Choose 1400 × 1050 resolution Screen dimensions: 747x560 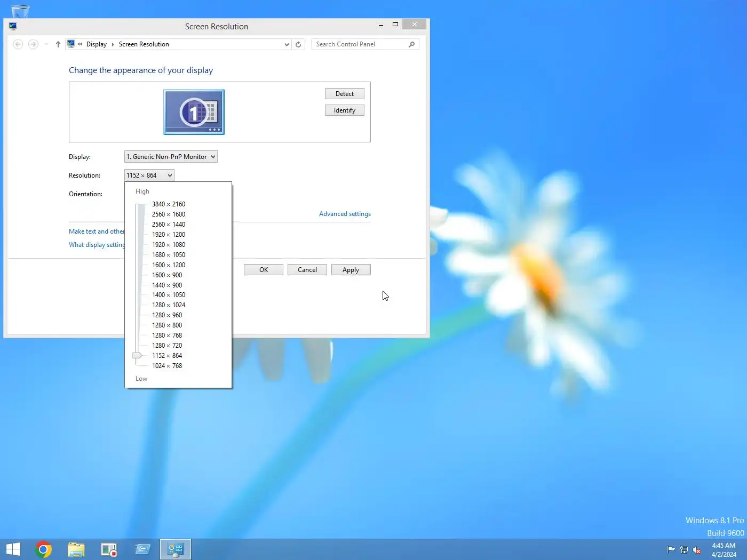pos(169,295)
